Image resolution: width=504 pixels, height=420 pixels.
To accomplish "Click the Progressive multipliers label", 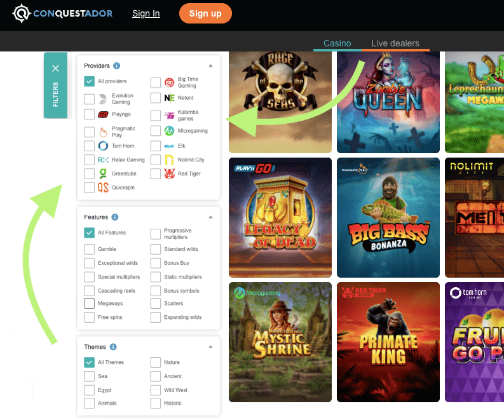I will click(178, 234).
